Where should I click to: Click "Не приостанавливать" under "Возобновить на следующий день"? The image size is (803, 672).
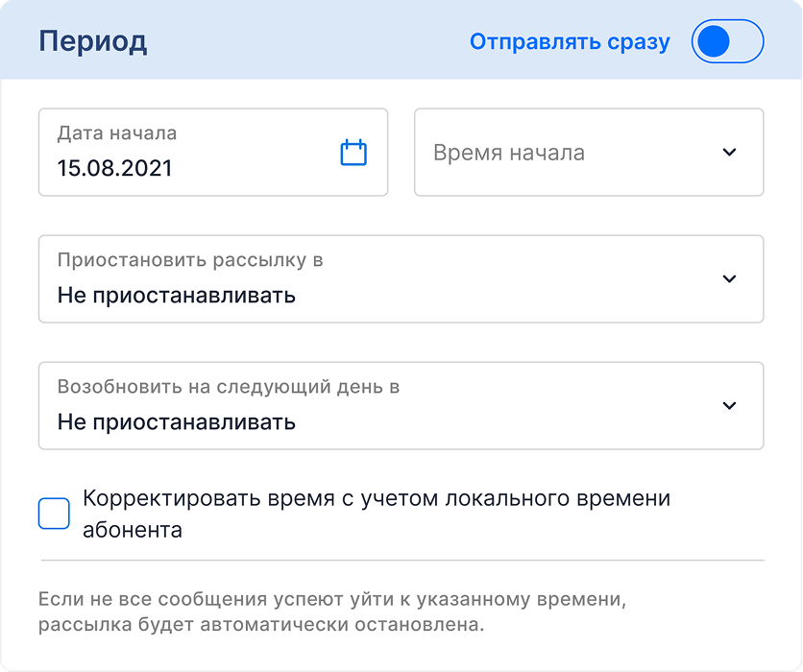[177, 422]
